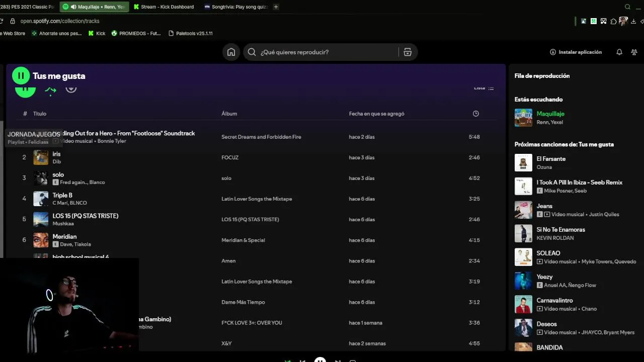Open the X&Y album link

pyautogui.click(x=226, y=343)
